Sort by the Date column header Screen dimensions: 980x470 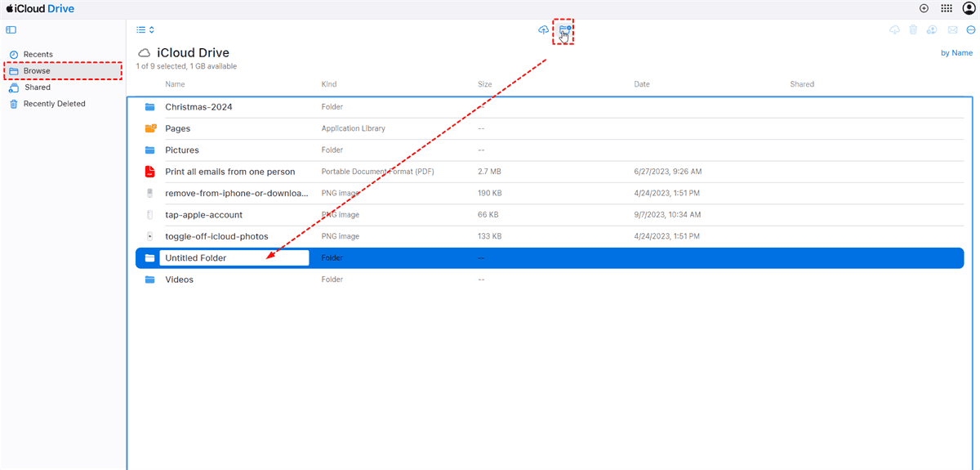pos(642,84)
